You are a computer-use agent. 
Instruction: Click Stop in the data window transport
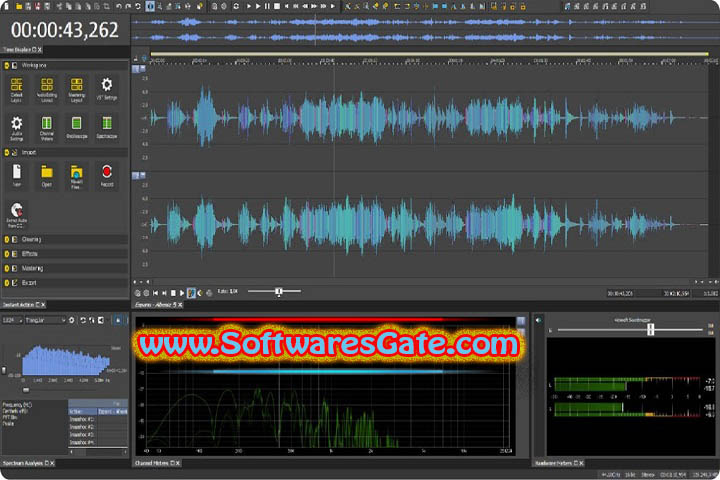173,293
